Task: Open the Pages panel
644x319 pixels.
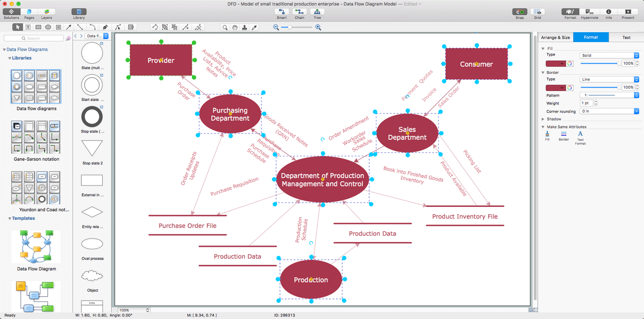Action: click(29, 14)
